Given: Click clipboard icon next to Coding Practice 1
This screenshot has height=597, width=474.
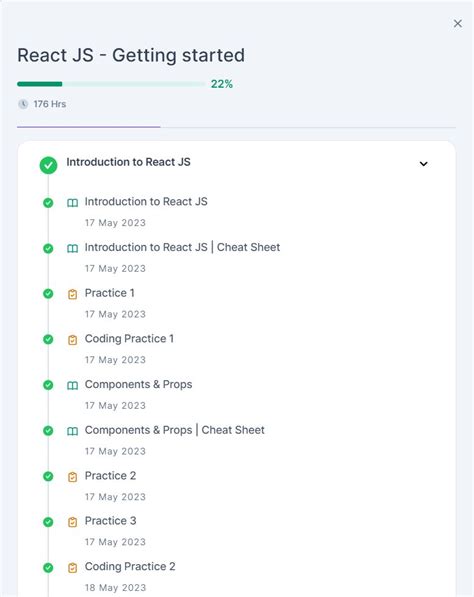Looking at the screenshot, I should pos(72,340).
